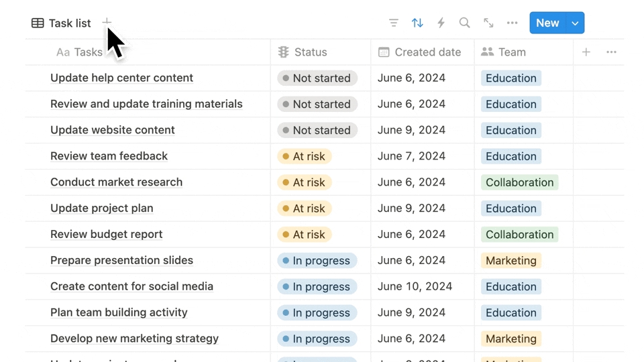
Task: Click the lightning bolt automations icon
Action: point(441,23)
